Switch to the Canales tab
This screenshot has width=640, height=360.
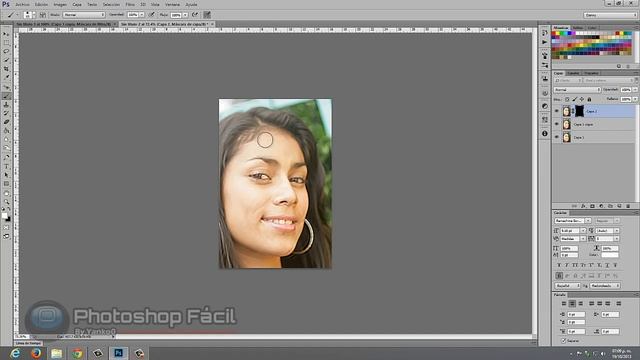[x=573, y=73]
